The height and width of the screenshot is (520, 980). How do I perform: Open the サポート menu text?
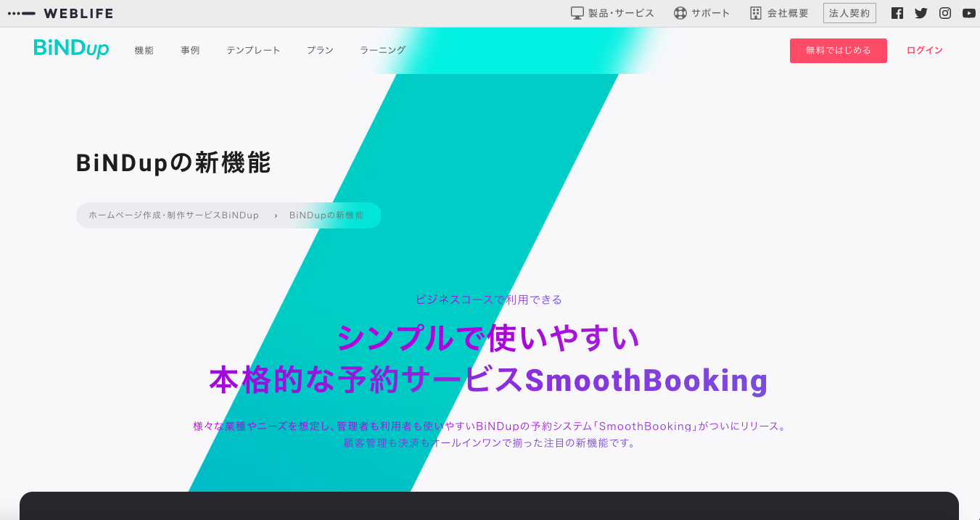coord(711,13)
